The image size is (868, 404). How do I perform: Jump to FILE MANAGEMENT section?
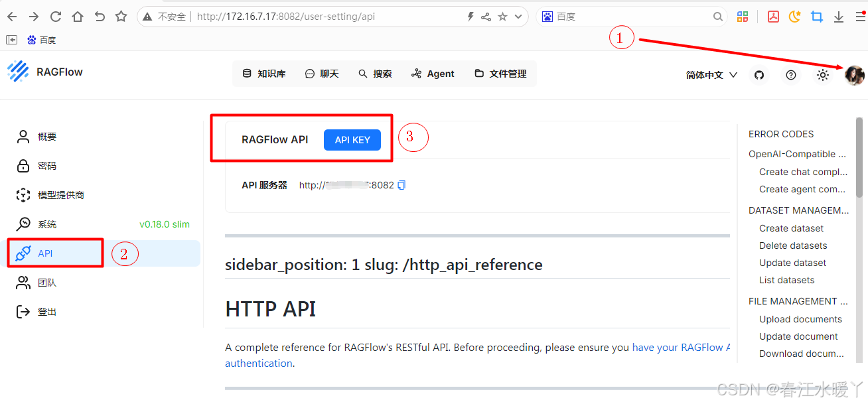tap(798, 301)
